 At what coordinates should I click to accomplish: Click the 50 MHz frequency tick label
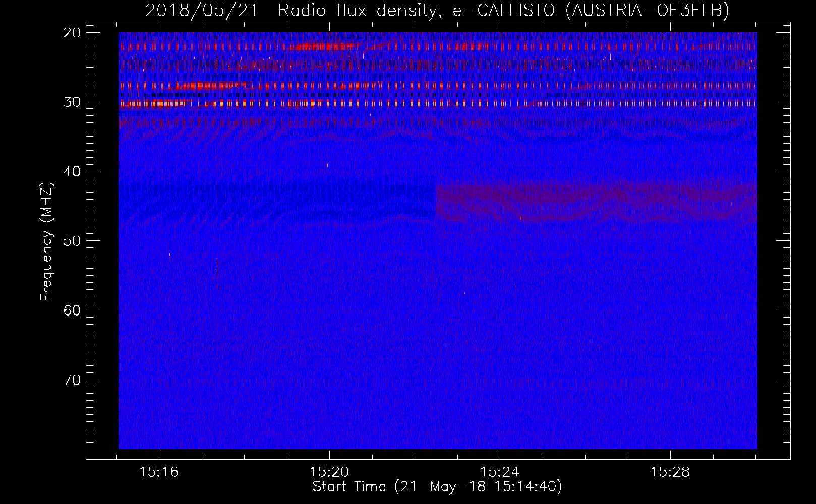[73, 240]
